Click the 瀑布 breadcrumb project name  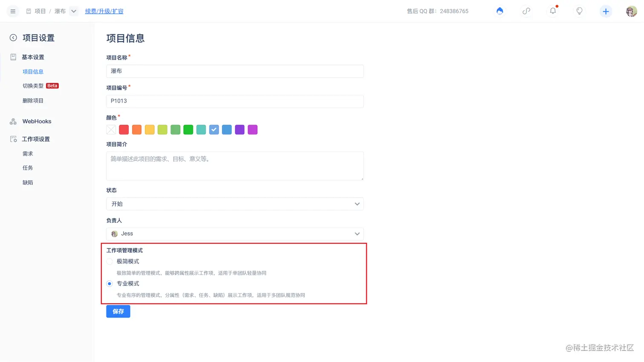click(x=60, y=11)
